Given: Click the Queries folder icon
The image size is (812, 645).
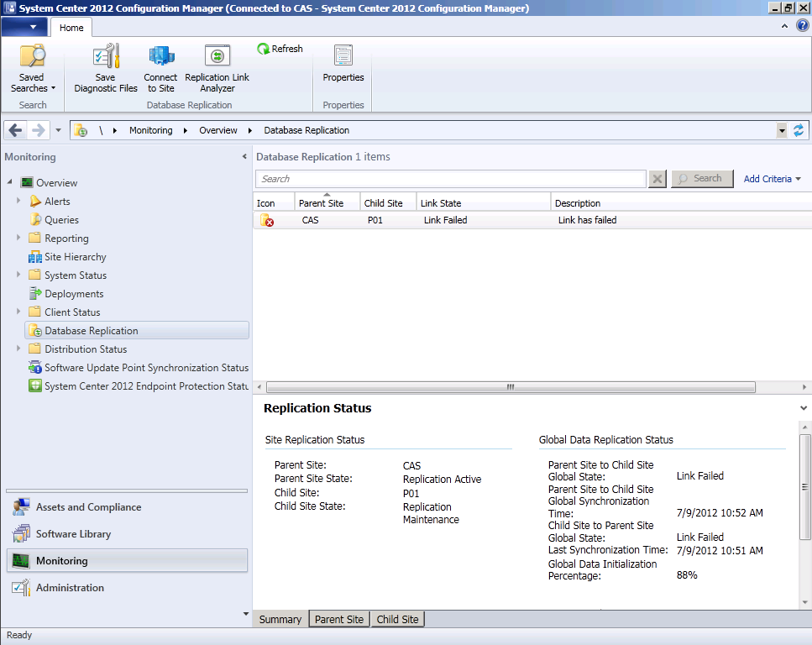Looking at the screenshot, I should click(x=35, y=220).
